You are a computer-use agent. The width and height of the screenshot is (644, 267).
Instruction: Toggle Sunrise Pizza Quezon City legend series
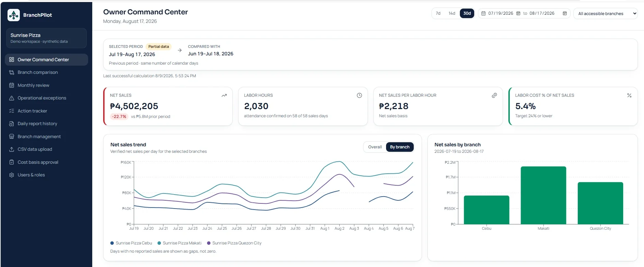click(234, 243)
